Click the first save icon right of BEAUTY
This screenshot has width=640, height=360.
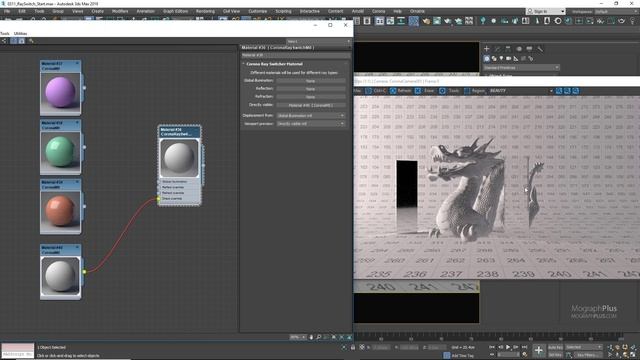tap(559, 91)
